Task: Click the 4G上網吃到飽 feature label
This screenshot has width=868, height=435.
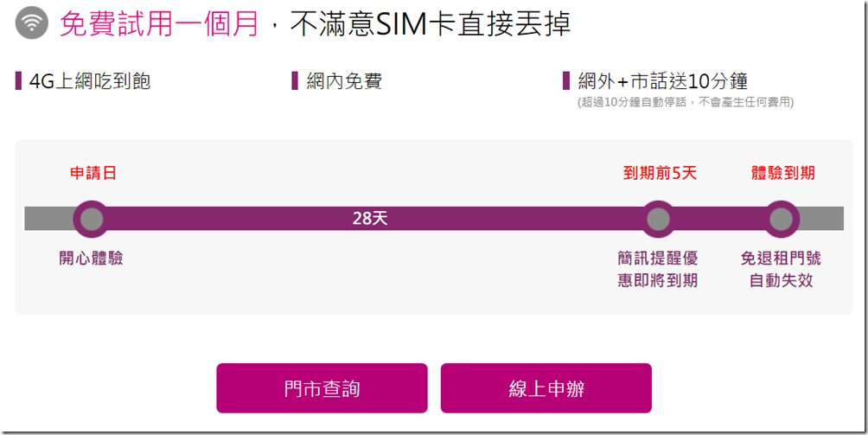Action: pyautogui.click(x=90, y=82)
